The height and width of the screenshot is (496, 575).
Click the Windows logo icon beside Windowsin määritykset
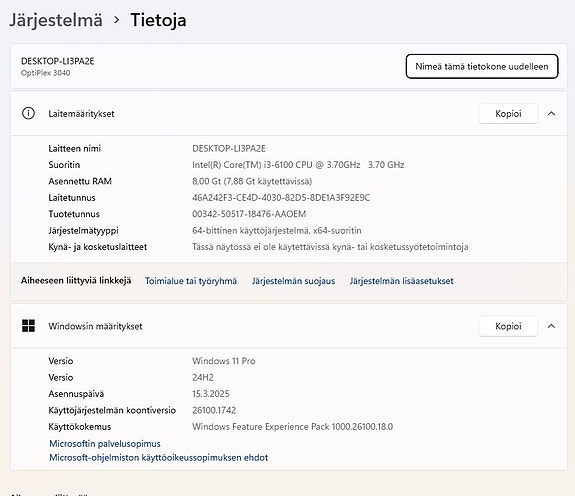[x=28, y=326]
